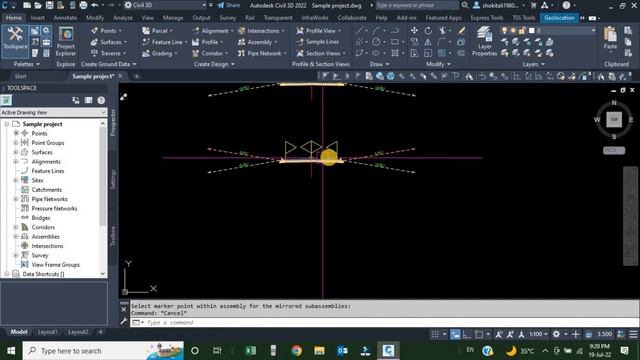Toggle the highlighted snap mode status button

[455, 335]
